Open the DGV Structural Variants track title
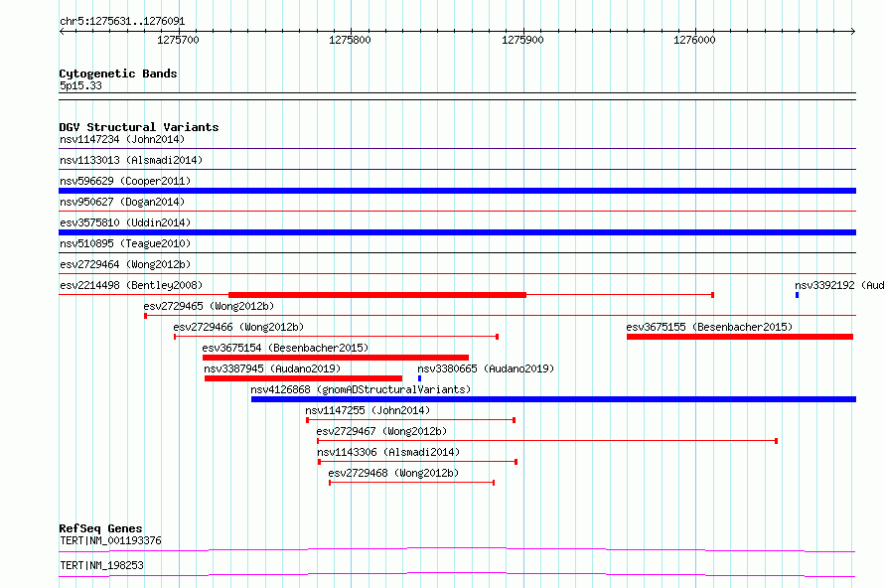Screen dimensions: 884x588 tap(139, 127)
